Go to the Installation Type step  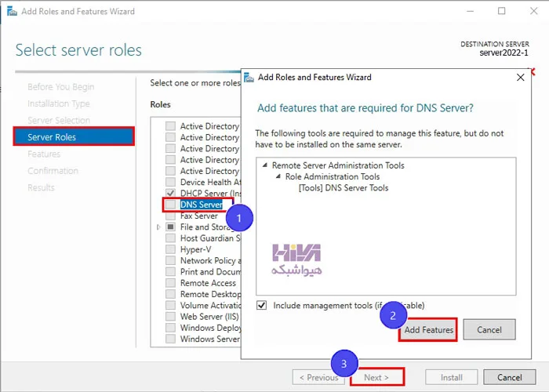tap(59, 103)
